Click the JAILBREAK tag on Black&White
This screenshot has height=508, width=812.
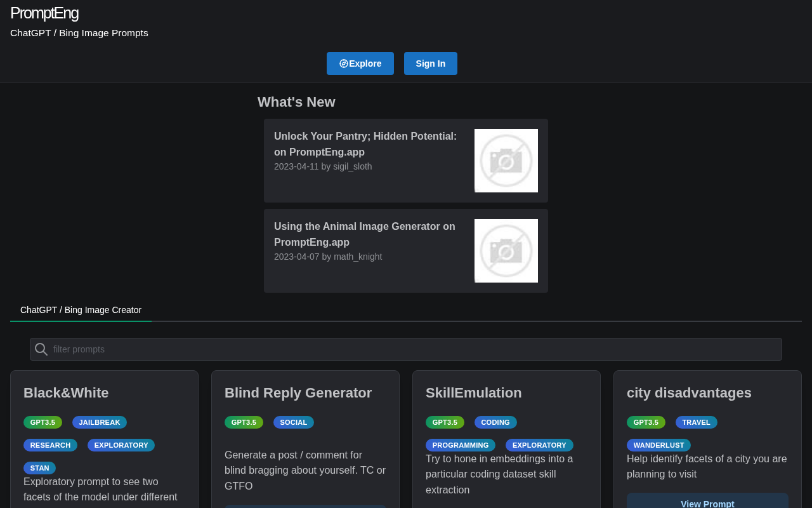[x=100, y=422]
